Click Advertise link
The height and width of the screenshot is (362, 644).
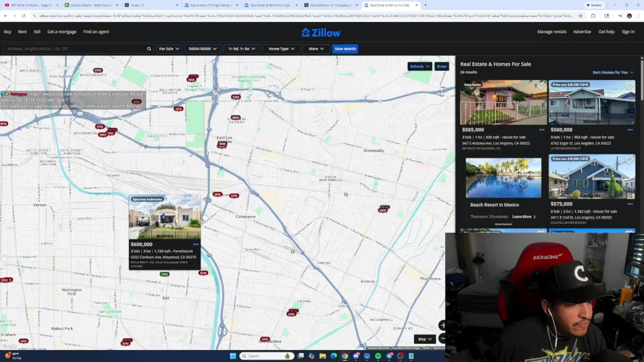coord(582,32)
